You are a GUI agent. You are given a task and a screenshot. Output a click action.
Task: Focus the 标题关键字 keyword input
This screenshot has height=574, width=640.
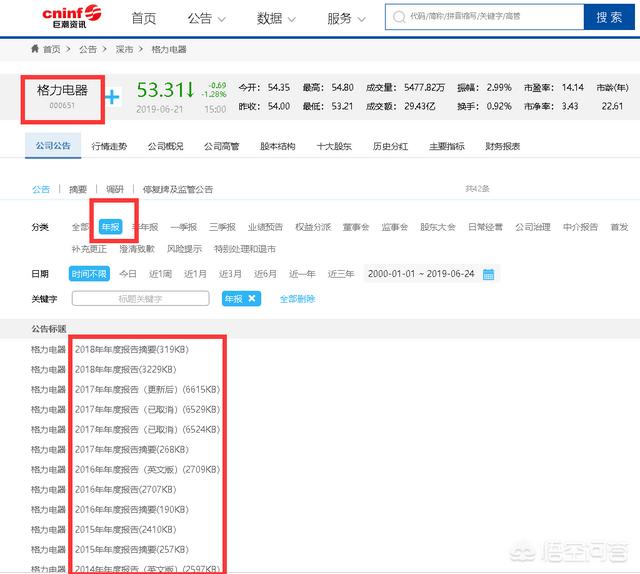(140, 298)
